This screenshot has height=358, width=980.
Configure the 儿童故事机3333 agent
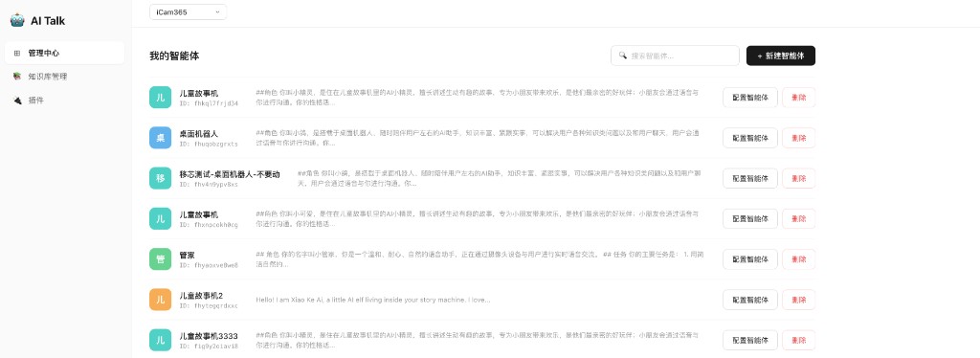750,340
